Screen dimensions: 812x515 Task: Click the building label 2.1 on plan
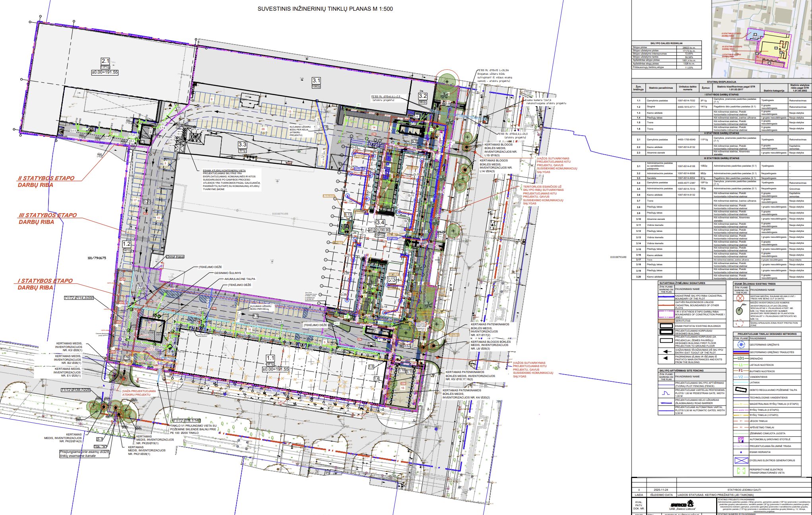click(105, 61)
